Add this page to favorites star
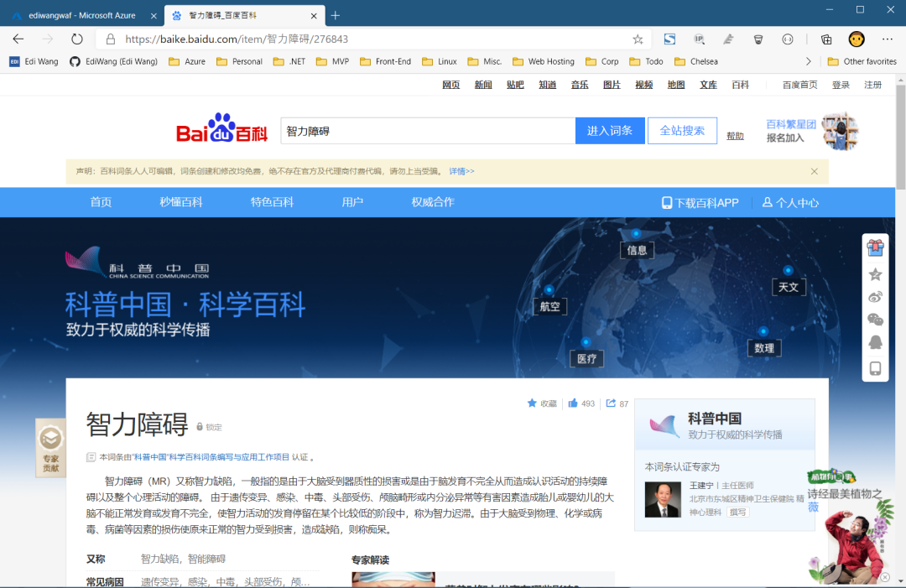The image size is (906, 588). click(x=638, y=39)
